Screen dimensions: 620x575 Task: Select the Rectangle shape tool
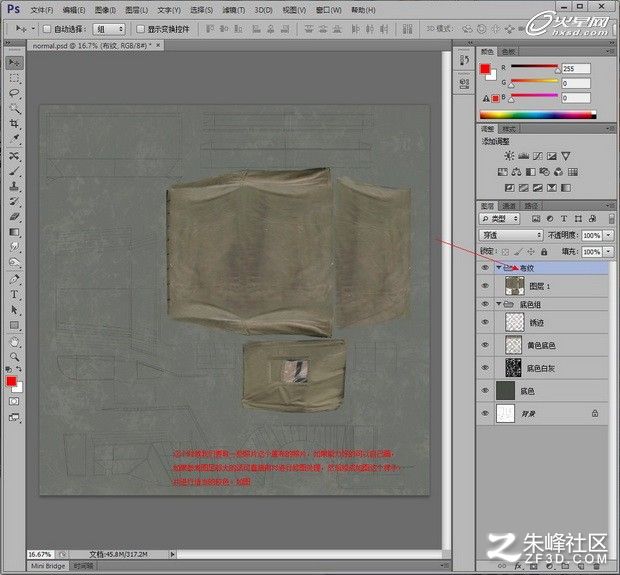[x=14, y=325]
